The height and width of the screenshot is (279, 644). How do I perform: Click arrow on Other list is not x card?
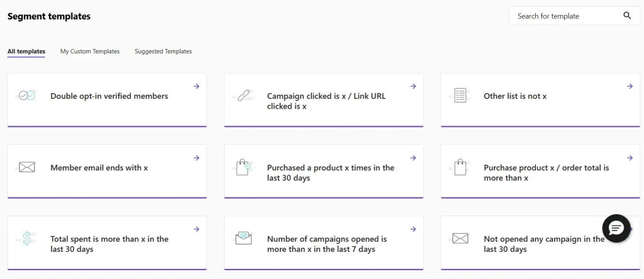point(630,86)
